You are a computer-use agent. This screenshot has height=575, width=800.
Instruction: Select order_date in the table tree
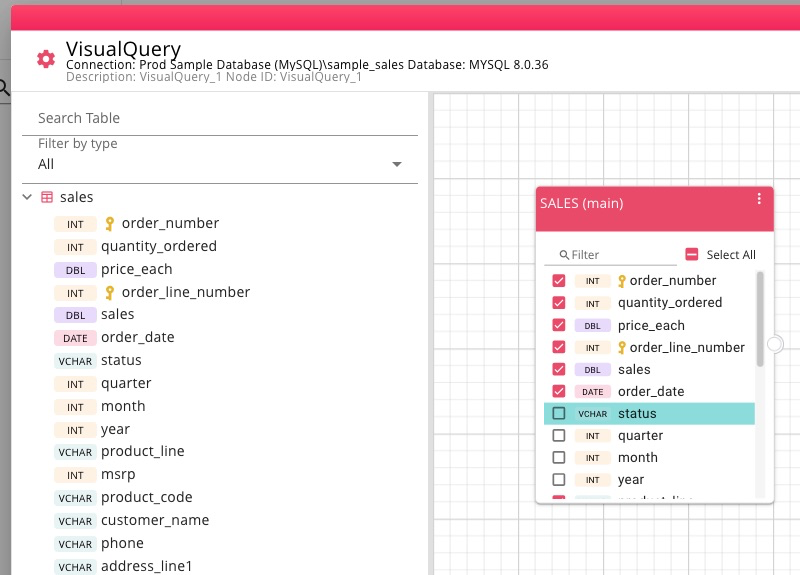point(138,337)
